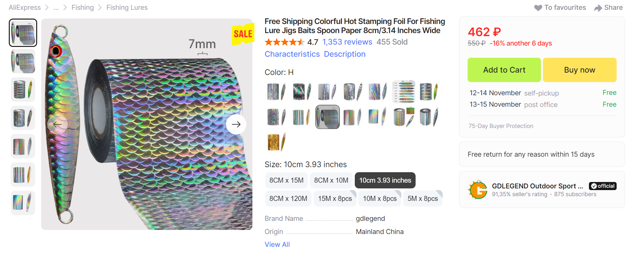Select size 8CM x 10M
The height and width of the screenshot is (261, 644).
click(331, 180)
